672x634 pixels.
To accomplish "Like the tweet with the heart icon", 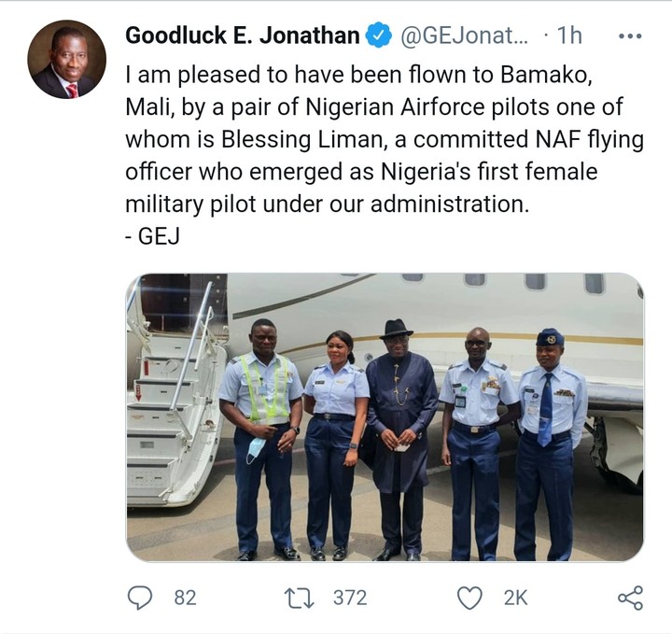I will pos(472,597).
